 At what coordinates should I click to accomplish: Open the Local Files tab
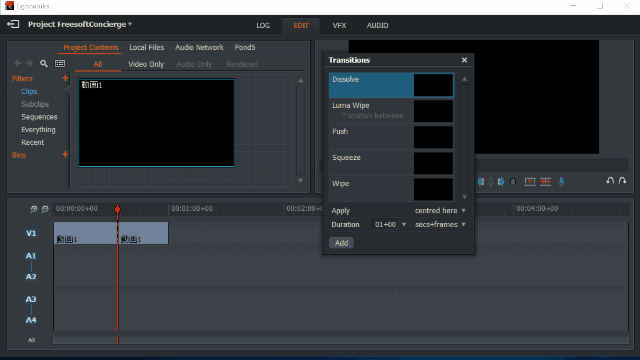tap(147, 47)
